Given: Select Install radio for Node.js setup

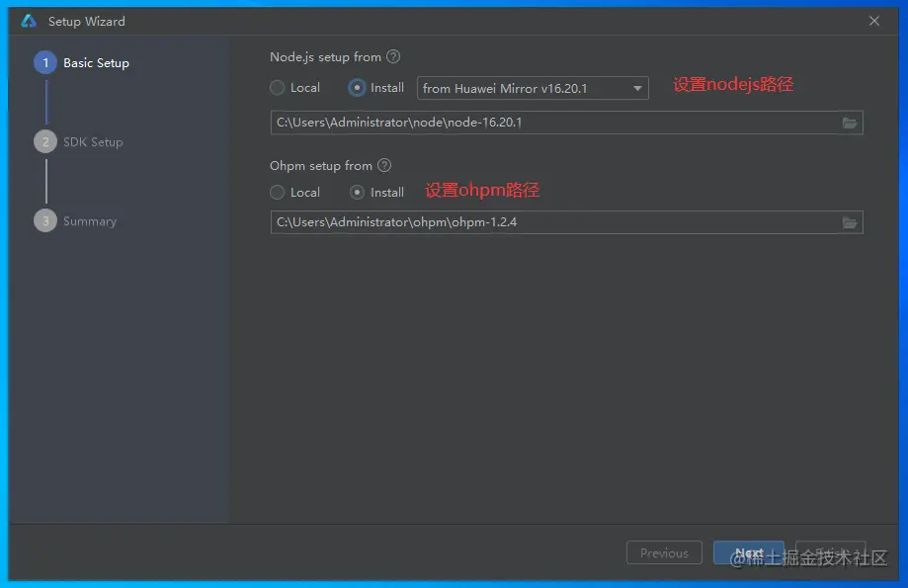Looking at the screenshot, I should [x=357, y=88].
